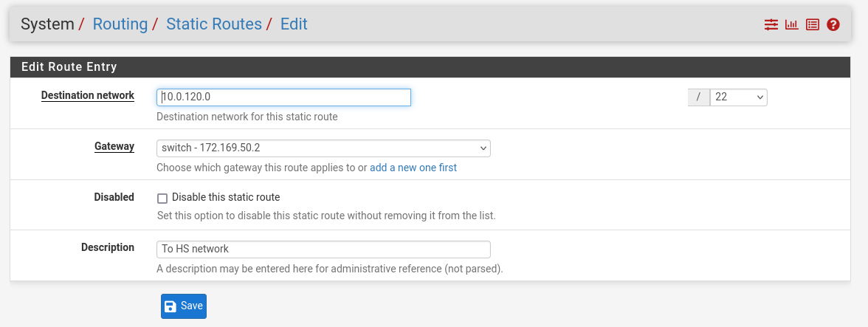Open related settings sliders icon
This screenshot has width=868, height=327.
pos(771,24)
